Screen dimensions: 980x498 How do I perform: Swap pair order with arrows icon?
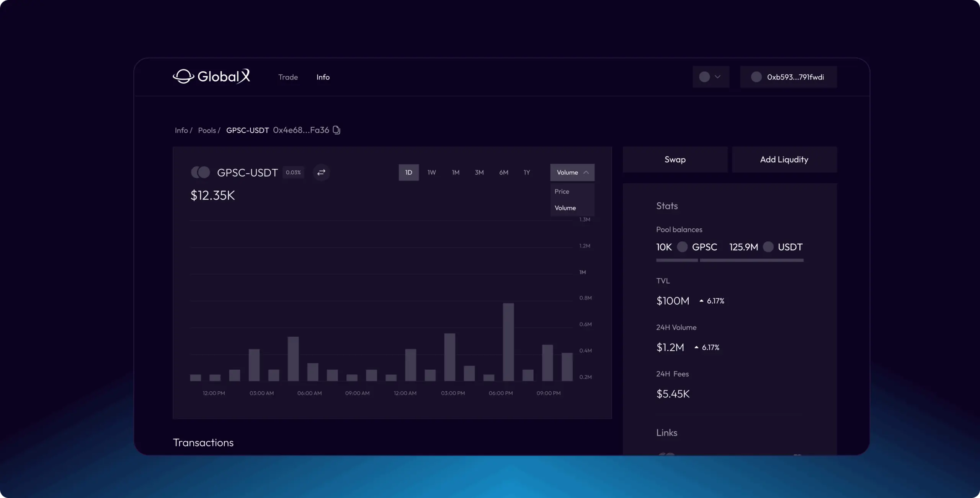[321, 172]
